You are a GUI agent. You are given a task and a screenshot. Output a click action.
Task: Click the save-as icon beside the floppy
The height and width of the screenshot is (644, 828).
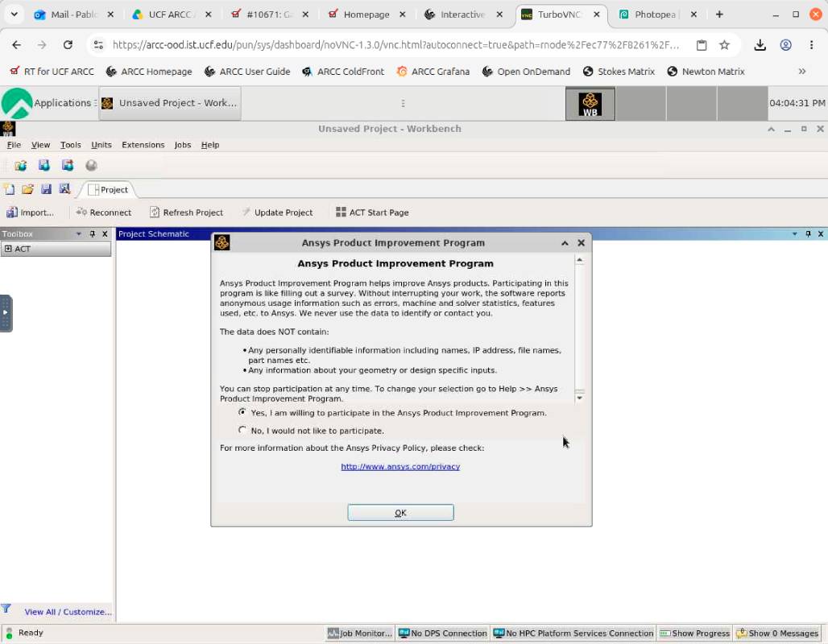(64, 189)
